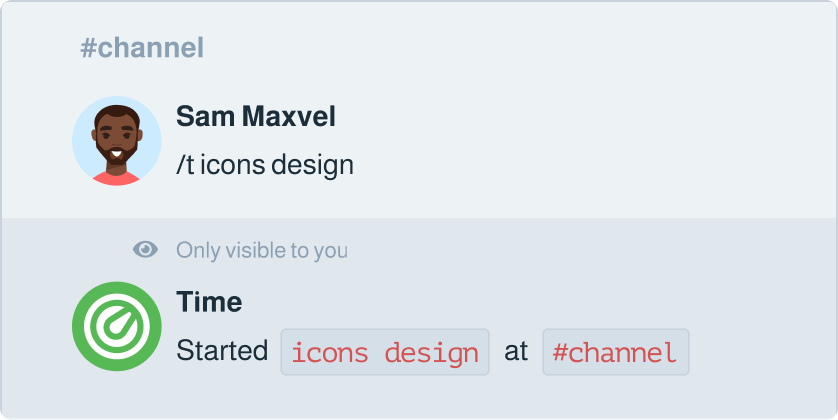Open the #channel header title
This screenshot has height=420, width=838.
[x=142, y=47]
